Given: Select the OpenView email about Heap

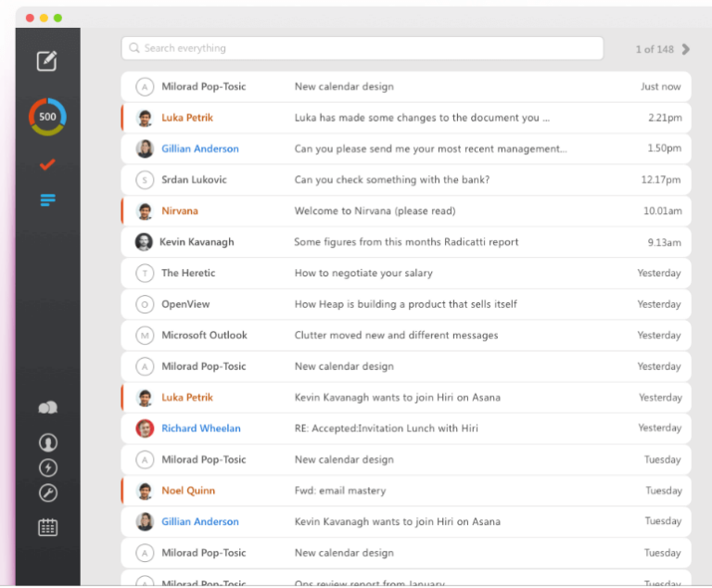Looking at the screenshot, I should 405,304.
